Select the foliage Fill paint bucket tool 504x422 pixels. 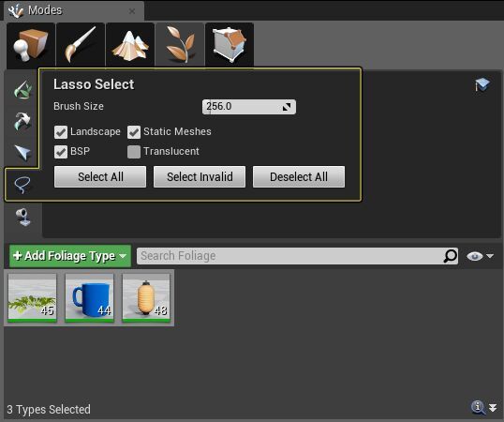pyautogui.click(x=23, y=217)
